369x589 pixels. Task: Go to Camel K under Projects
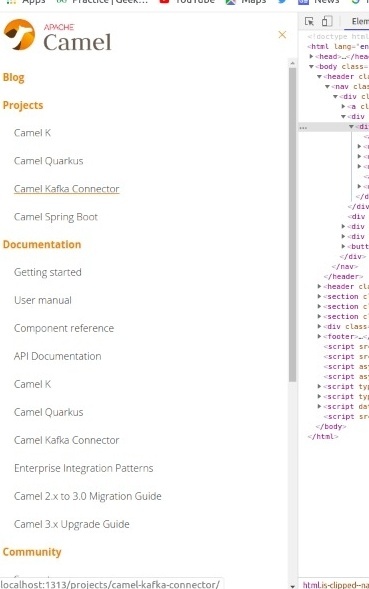coord(32,133)
